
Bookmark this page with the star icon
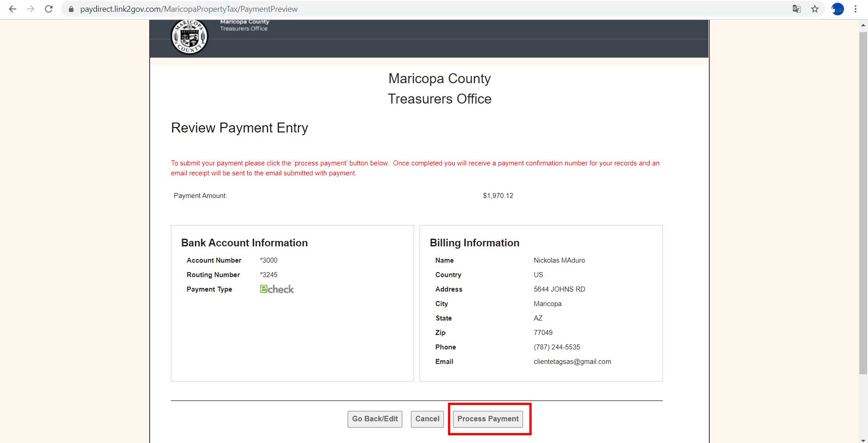[815, 9]
